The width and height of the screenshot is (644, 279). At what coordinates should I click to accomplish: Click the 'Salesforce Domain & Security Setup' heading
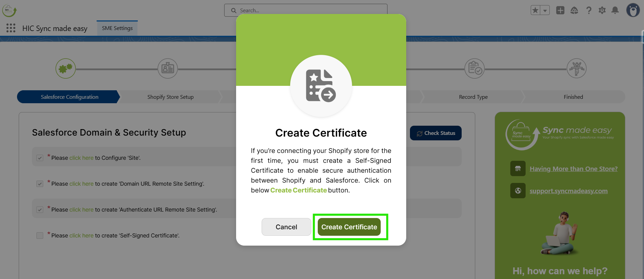pos(109,133)
